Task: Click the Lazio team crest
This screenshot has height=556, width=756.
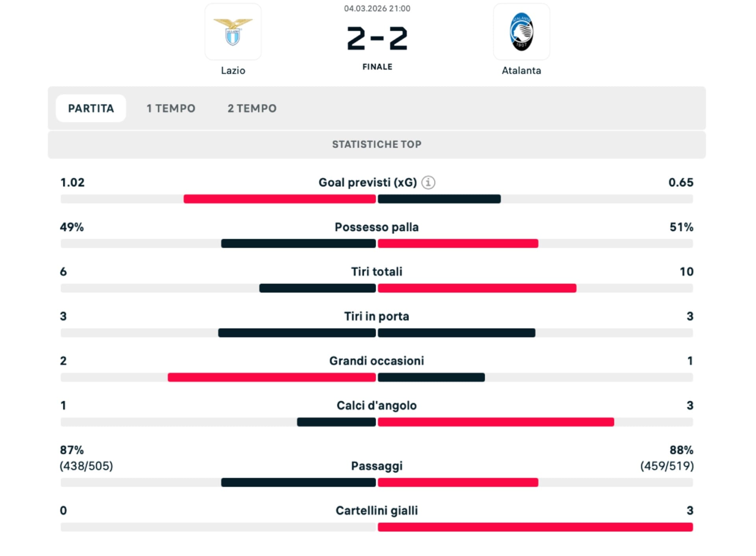Action: (233, 32)
